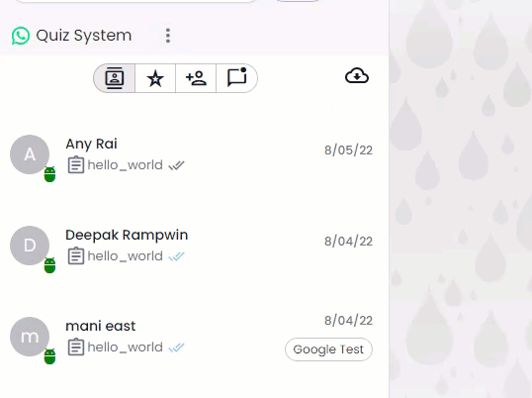
Task: Open Deepak Rampwin's avatar
Action: coord(30,246)
